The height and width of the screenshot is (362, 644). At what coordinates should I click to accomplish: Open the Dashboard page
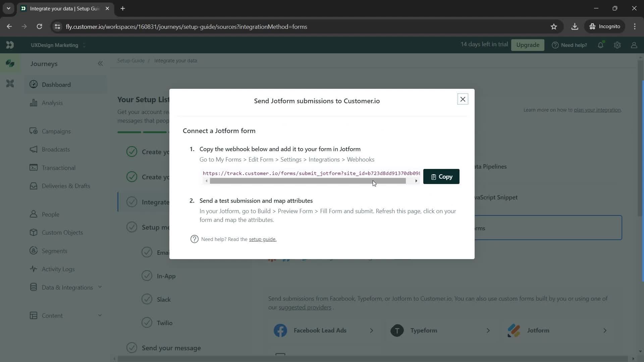coord(65,84)
